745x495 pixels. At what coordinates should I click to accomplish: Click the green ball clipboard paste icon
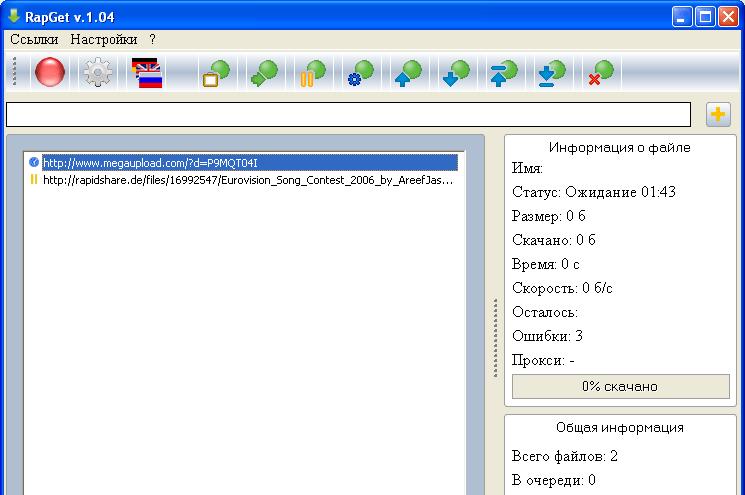(216, 73)
